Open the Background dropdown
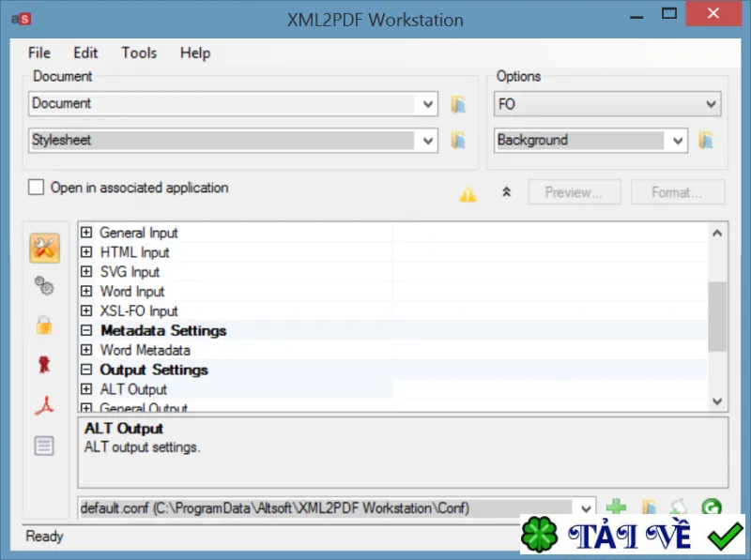The height and width of the screenshot is (560, 751). [677, 141]
